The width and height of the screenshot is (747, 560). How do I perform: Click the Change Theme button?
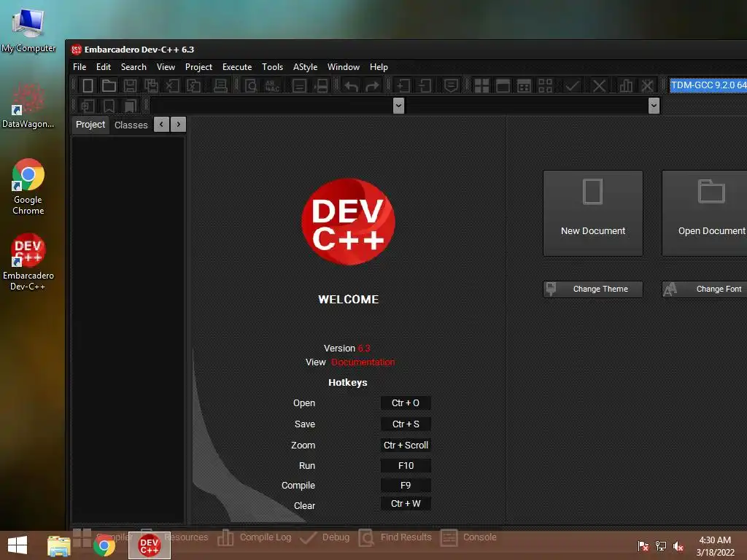click(592, 289)
